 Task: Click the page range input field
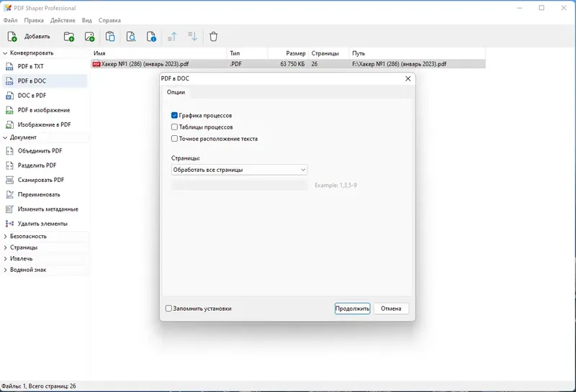coord(239,186)
